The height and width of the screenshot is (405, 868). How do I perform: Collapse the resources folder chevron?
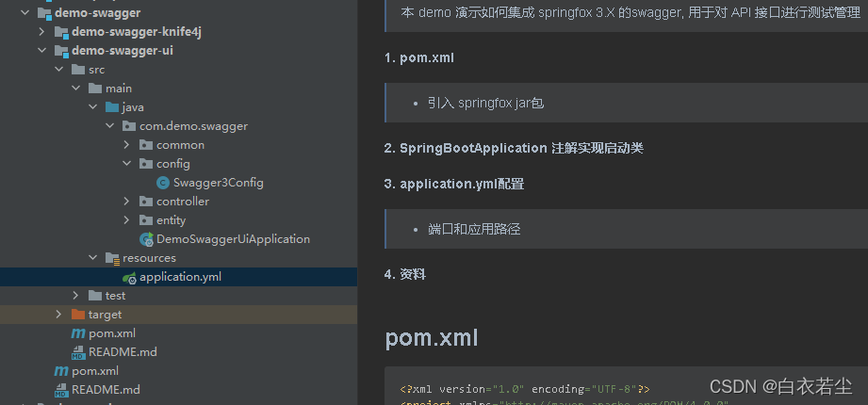93,257
